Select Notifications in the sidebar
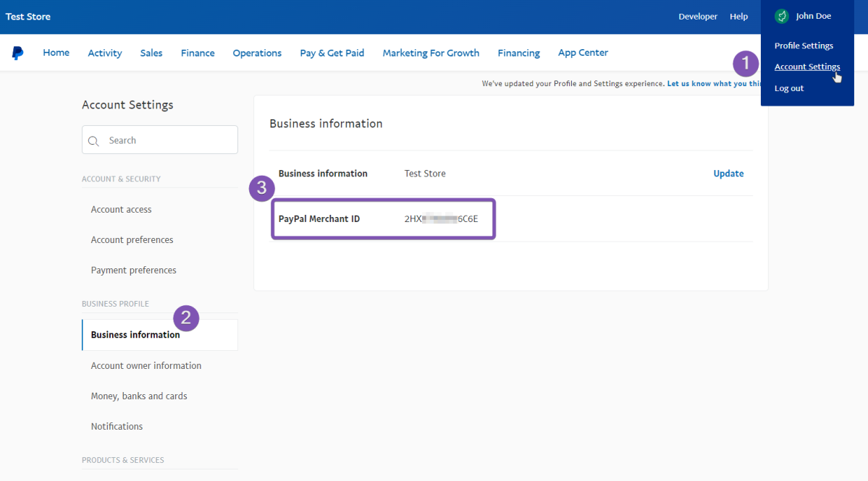 [117, 427]
